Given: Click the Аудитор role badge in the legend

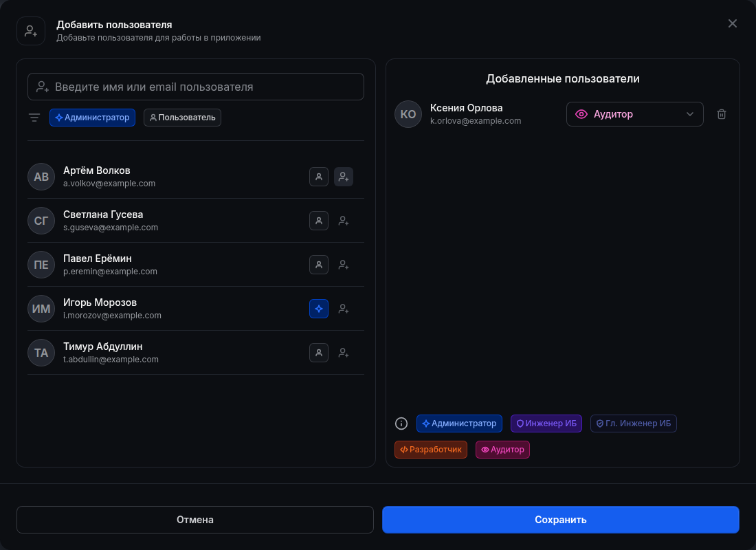Looking at the screenshot, I should point(502,450).
